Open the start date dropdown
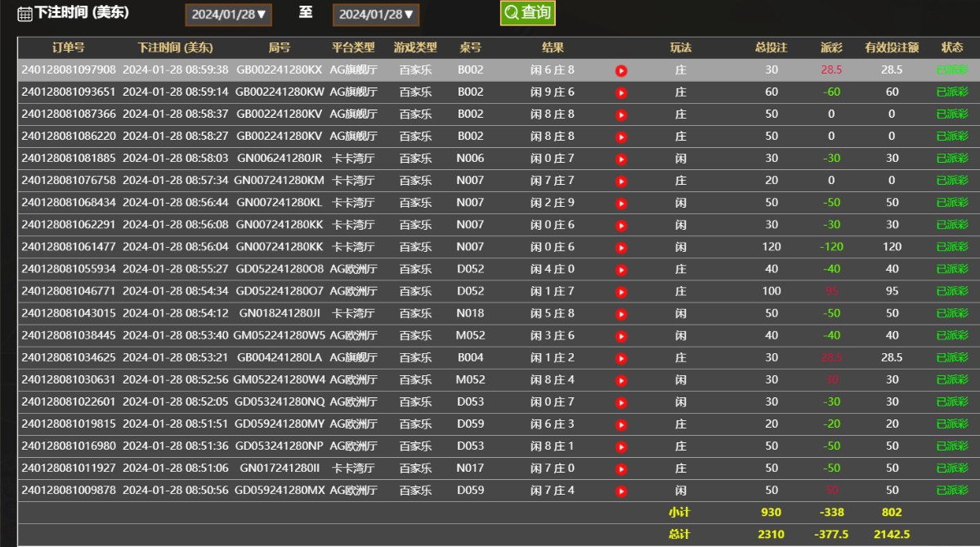The image size is (980, 547). point(228,15)
